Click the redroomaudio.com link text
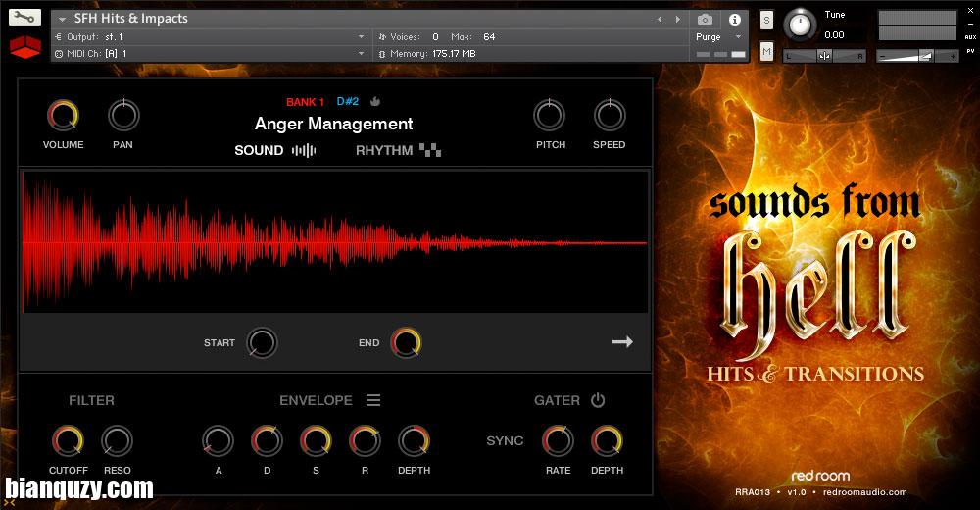The image size is (980, 510). tap(864, 492)
